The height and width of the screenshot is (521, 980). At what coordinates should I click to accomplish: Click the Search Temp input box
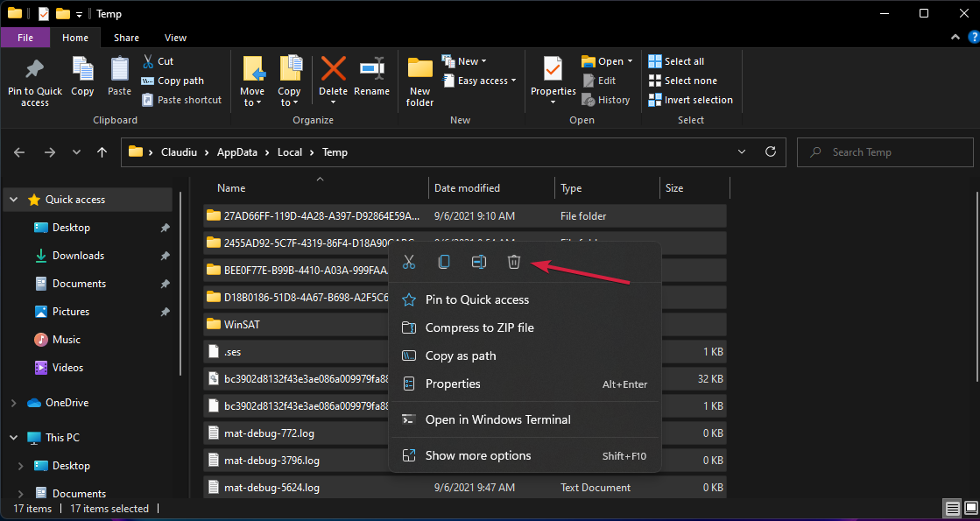tap(885, 151)
